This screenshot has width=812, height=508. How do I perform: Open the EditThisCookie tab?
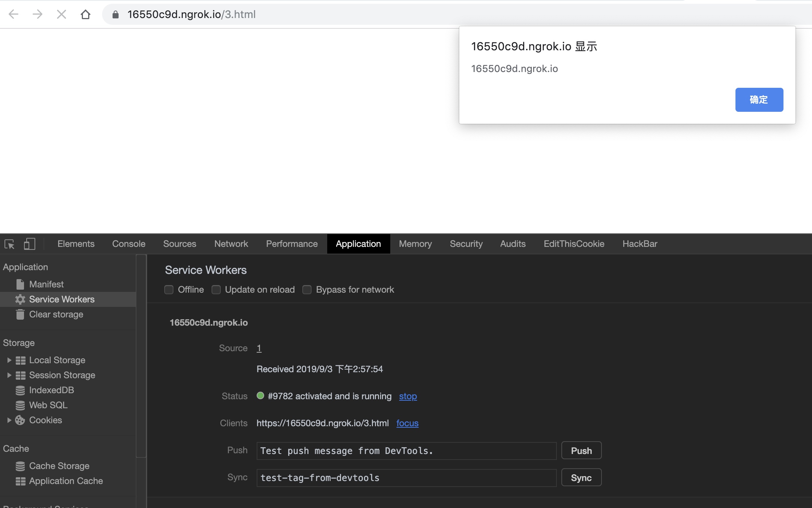click(574, 244)
